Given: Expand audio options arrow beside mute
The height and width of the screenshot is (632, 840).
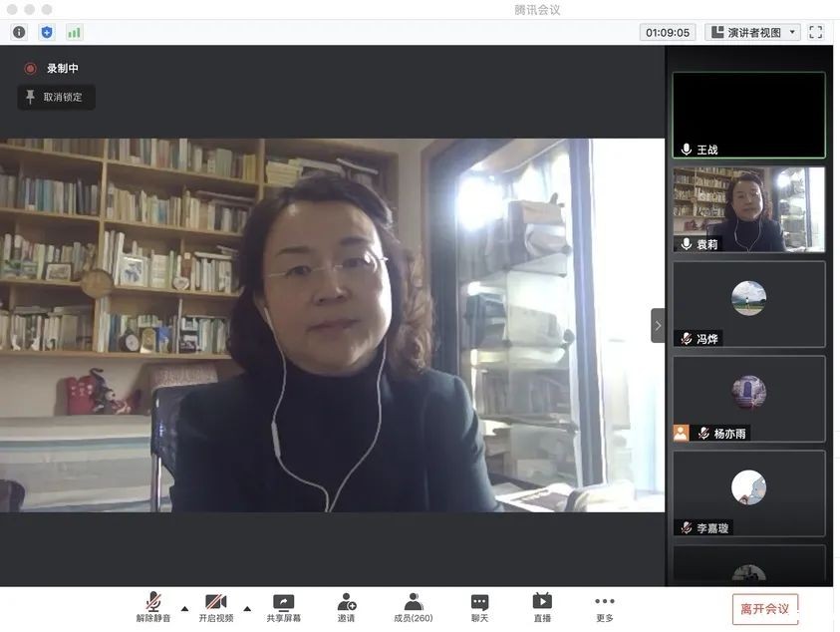Looking at the screenshot, I should click(x=184, y=607).
